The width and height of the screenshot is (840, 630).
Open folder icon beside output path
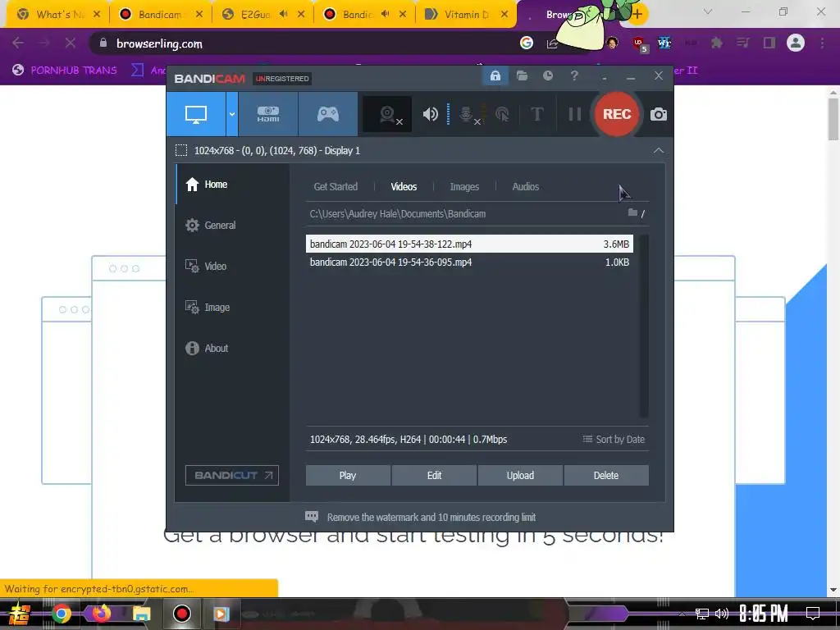[x=632, y=212]
